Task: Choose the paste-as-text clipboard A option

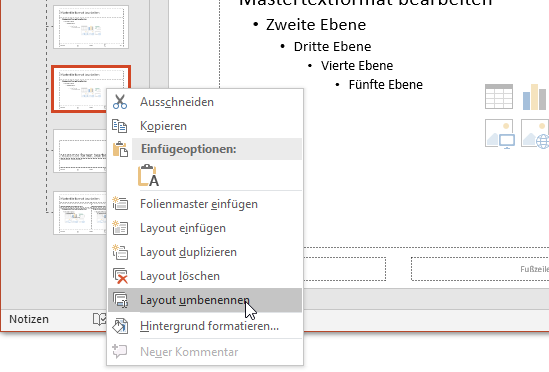Action: [x=148, y=175]
